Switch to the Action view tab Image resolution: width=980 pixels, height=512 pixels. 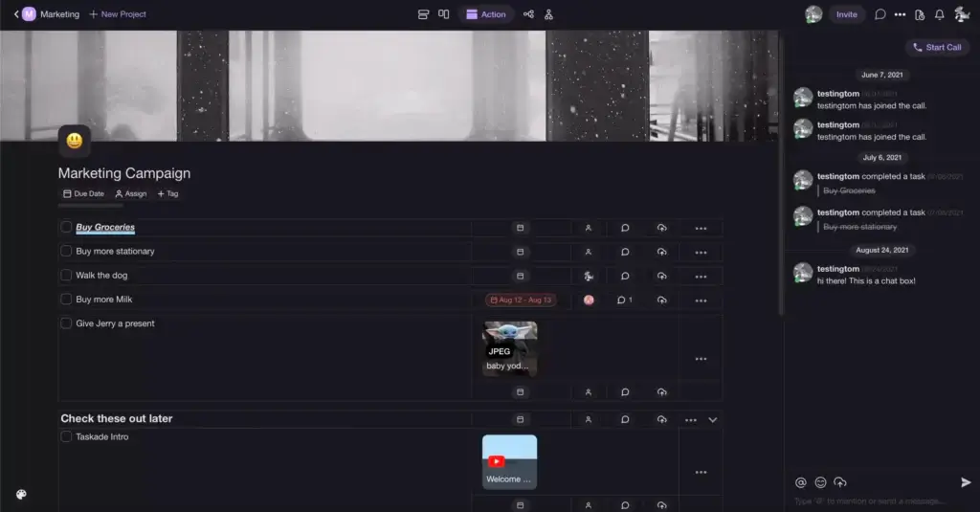(x=485, y=14)
